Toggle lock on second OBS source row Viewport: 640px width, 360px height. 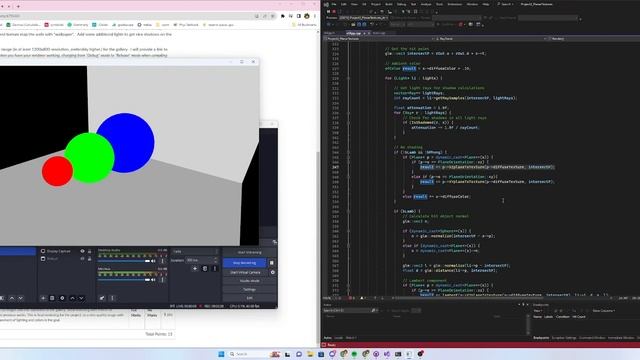(89, 259)
